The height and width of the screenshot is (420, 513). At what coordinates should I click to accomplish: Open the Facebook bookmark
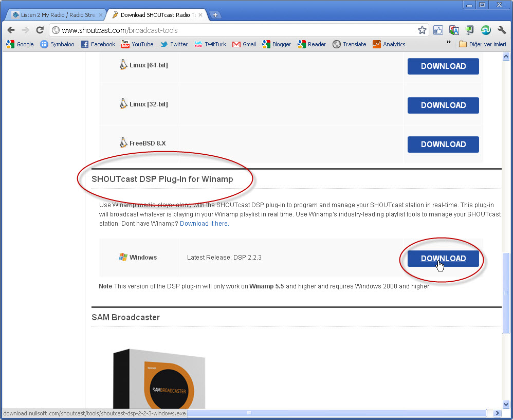[x=98, y=44]
